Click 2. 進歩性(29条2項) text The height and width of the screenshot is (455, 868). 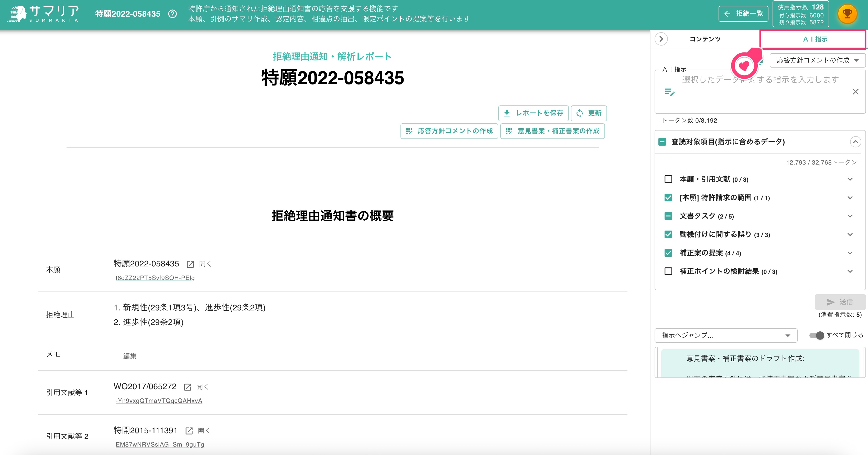[149, 322]
